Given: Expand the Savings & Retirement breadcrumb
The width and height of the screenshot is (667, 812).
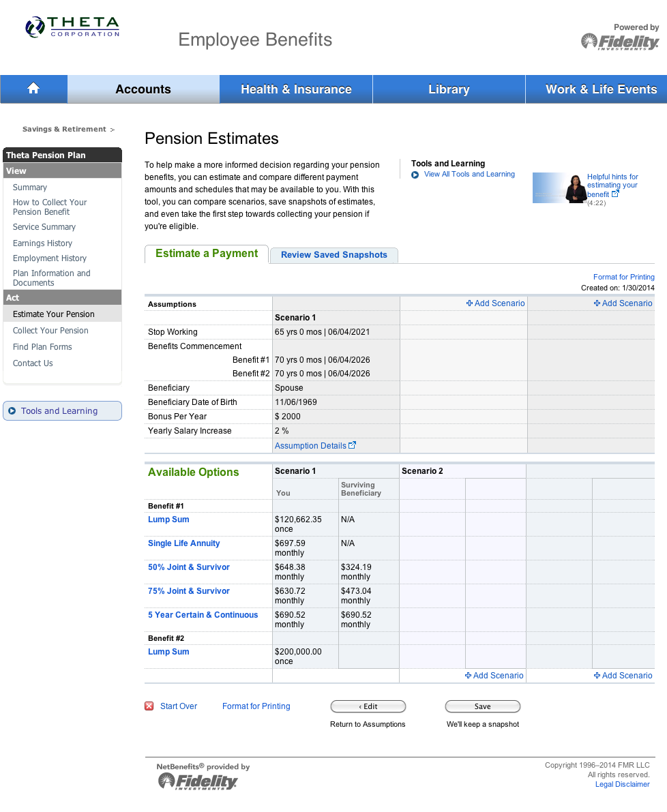Looking at the screenshot, I should (67, 129).
